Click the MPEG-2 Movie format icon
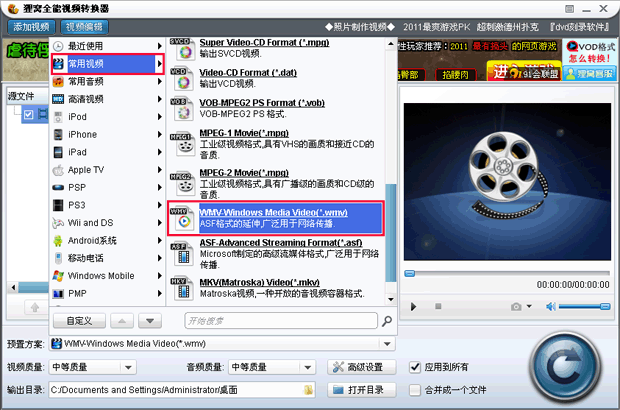The image size is (620, 410). (183, 184)
